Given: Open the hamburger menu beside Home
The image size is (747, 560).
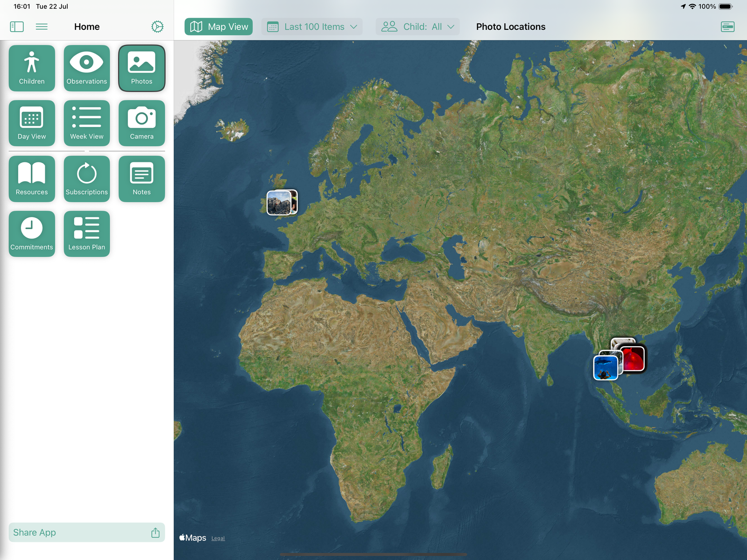Looking at the screenshot, I should [42, 27].
